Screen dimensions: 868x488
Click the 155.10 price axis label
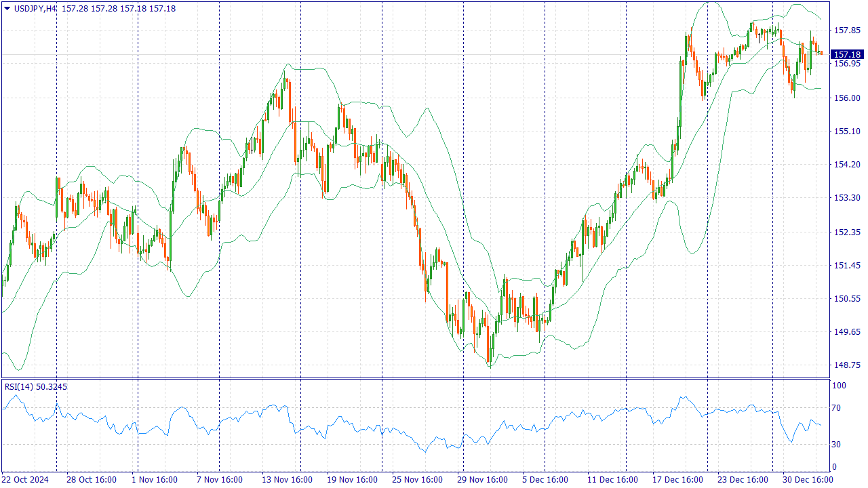(847, 131)
